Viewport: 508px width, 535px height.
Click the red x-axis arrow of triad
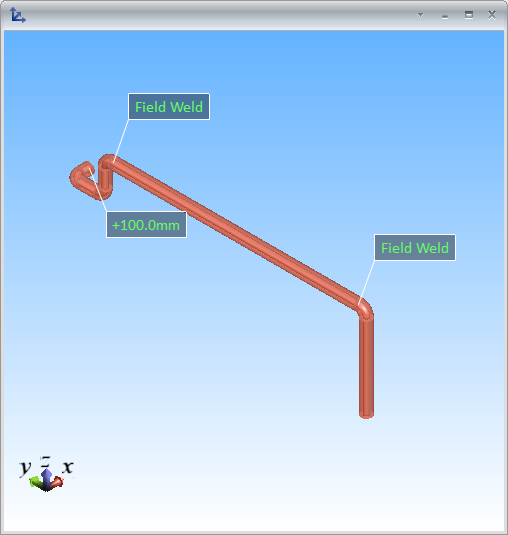(x=57, y=482)
